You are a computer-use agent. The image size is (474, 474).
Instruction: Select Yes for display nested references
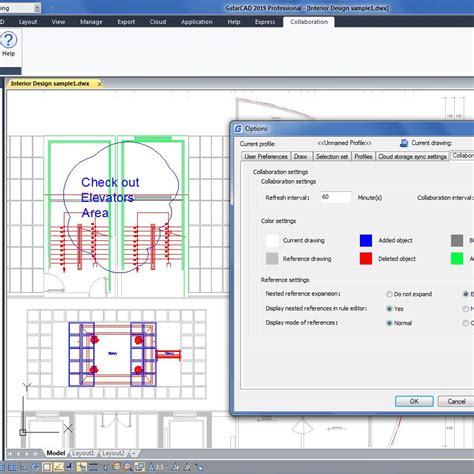coord(389,309)
